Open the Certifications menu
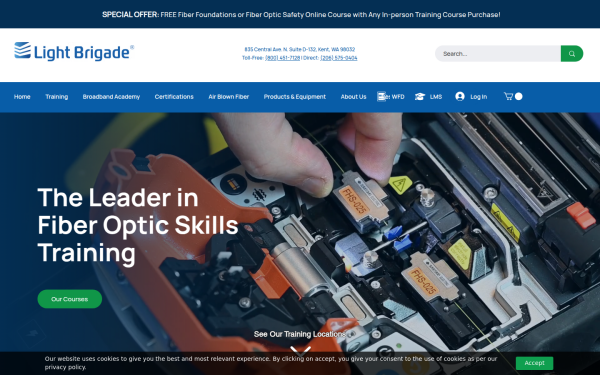The height and width of the screenshot is (375, 600). [x=174, y=97]
